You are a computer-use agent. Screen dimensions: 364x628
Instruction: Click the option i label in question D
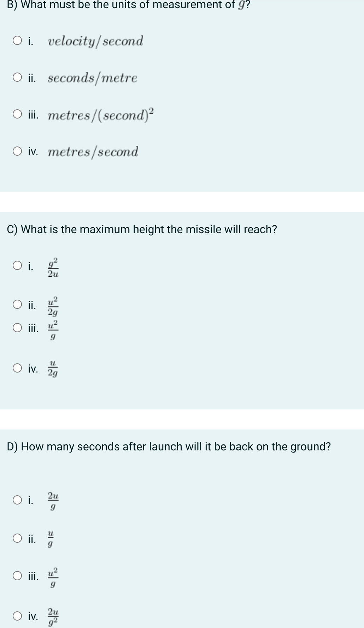point(31,500)
